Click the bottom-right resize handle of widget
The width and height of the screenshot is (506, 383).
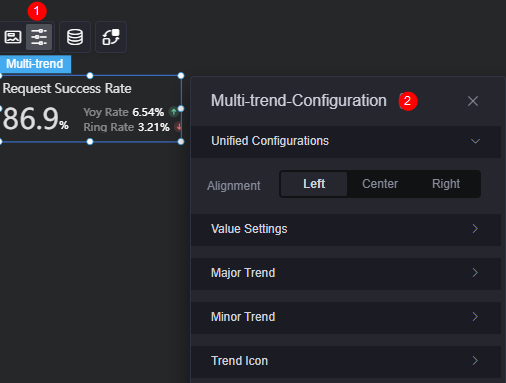click(x=181, y=142)
